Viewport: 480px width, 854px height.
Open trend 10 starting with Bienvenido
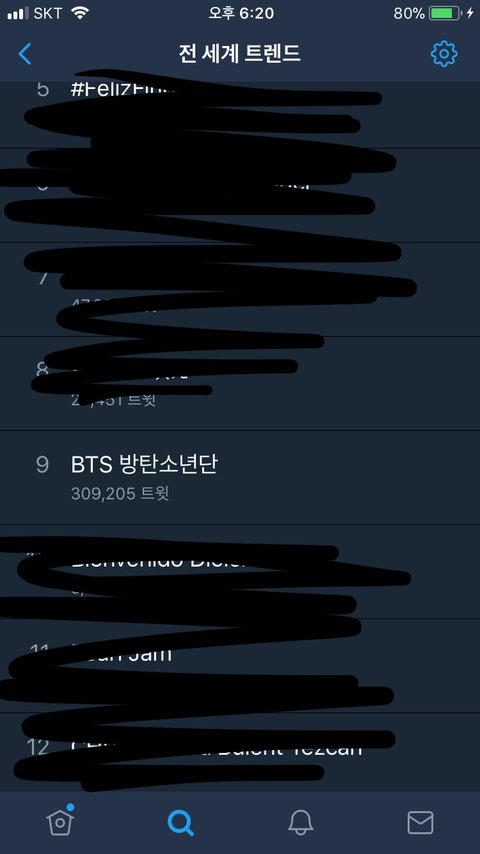click(x=240, y=572)
